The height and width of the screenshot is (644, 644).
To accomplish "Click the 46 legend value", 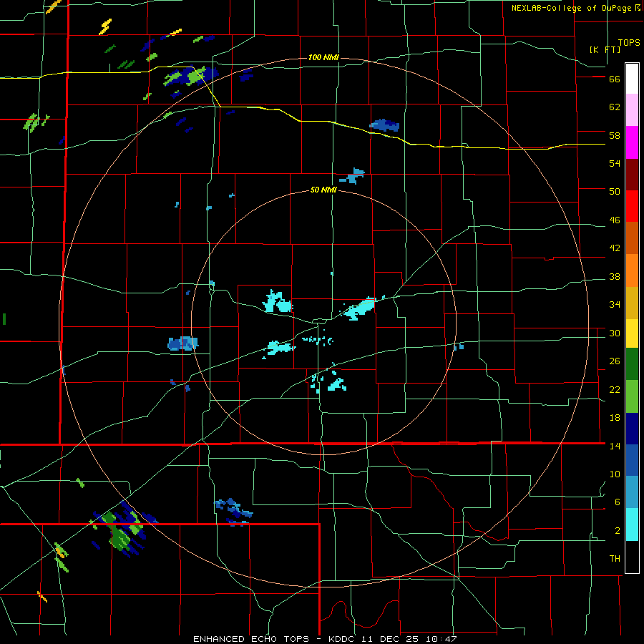I will coord(615,220).
